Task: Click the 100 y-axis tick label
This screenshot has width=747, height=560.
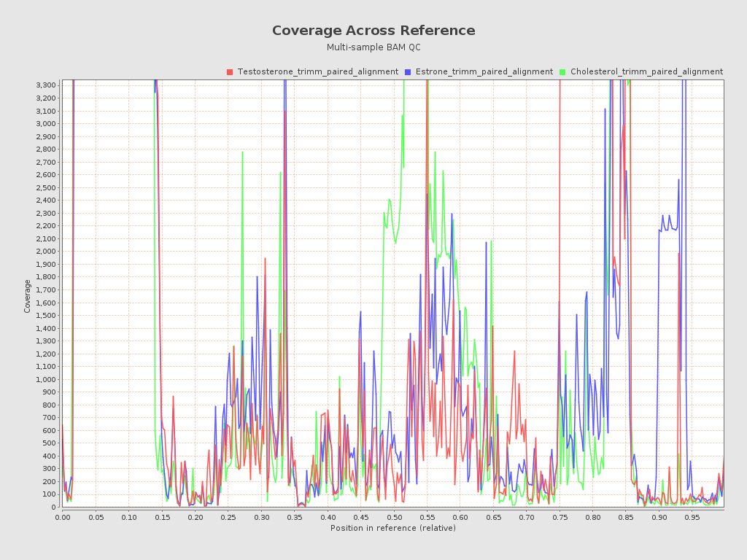Action: point(50,494)
